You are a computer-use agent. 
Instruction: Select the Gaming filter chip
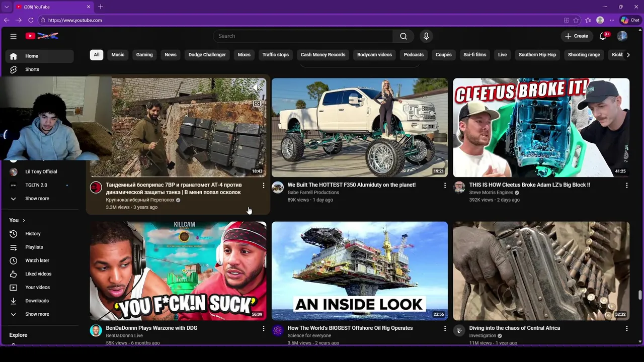pos(144,55)
